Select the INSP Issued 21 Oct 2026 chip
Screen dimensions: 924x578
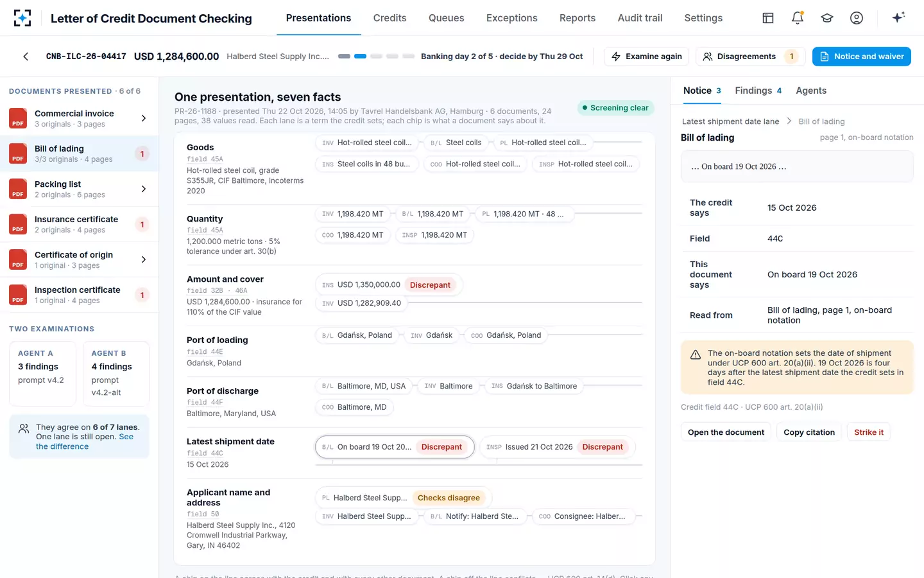point(557,447)
